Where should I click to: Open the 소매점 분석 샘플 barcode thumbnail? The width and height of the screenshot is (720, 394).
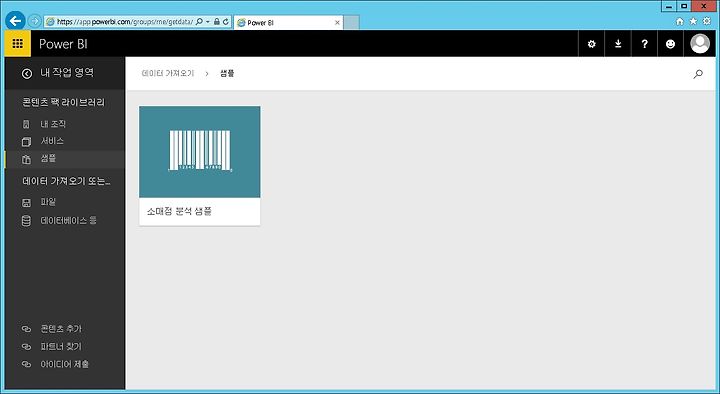(x=200, y=152)
